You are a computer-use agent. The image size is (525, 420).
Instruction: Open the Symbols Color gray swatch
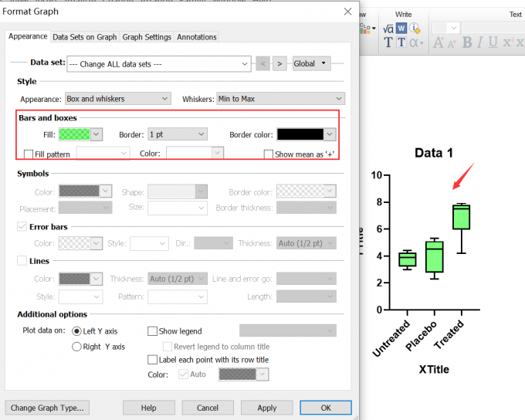pyautogui.click(x=85, y=191)
